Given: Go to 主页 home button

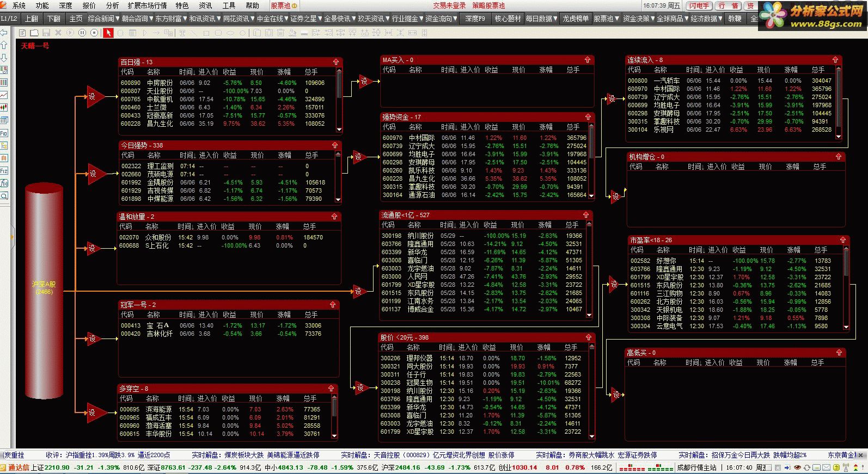Looking at the screenshot, I should (76, 19).
